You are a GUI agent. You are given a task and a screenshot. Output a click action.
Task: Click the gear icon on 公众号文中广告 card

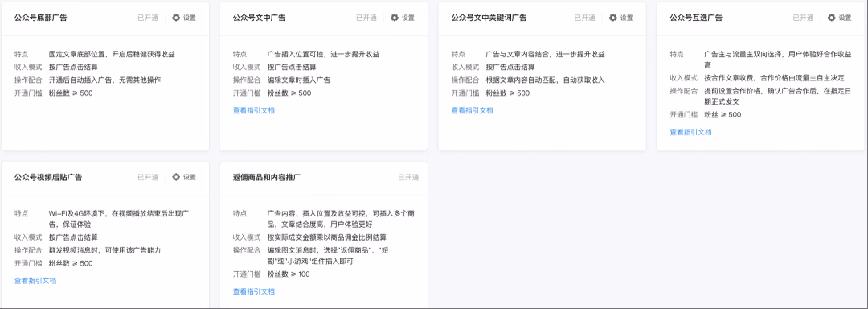pos(395,18)
